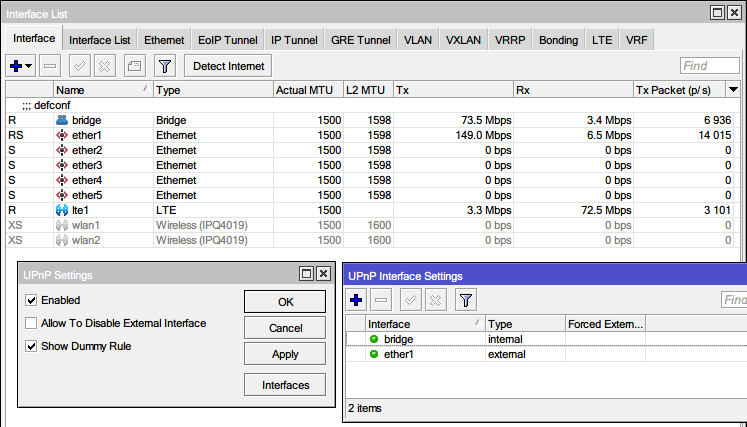This screenshot has width=747, height=427.
Task: Open the Ethernet tab
Action: pyautogui.click(x=164, y=40)
